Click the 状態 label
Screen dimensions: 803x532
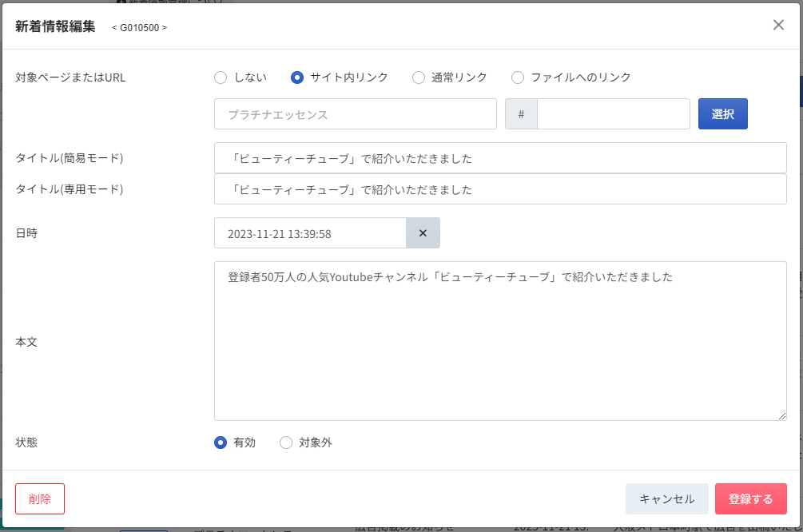tap(26, 443)
